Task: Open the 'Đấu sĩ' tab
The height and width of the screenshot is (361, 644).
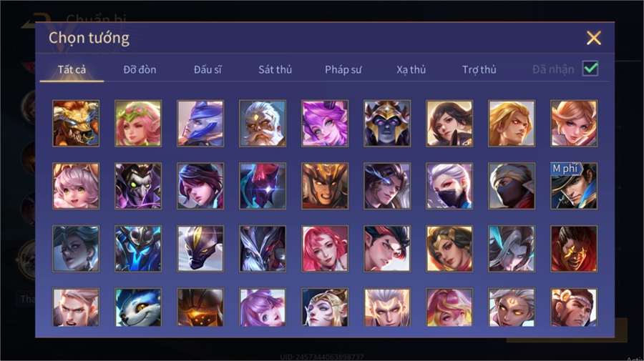Action: [208, 70]
